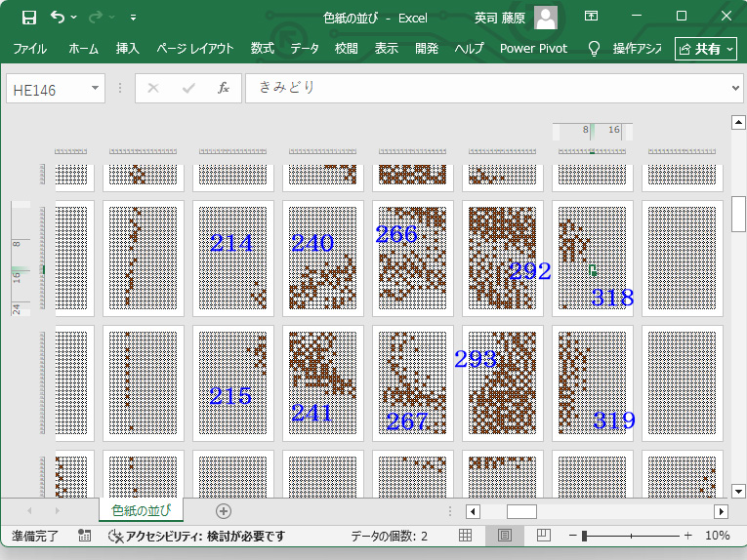Open the ファイル menu tab
This screenshot has height=560, width=747.
point(29,48)
